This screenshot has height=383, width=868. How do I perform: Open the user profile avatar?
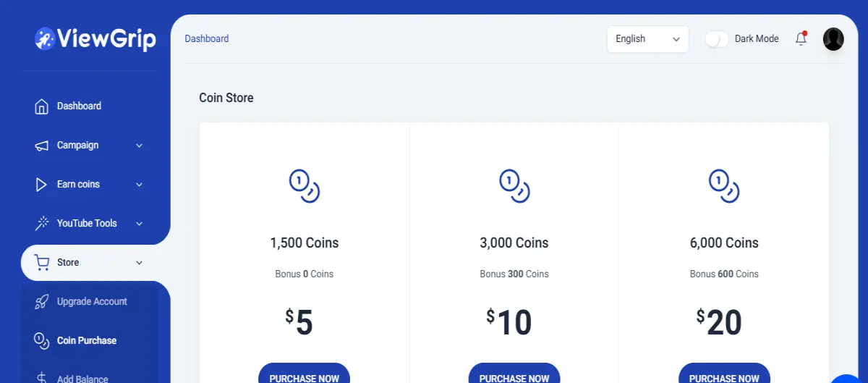point(833,39)
